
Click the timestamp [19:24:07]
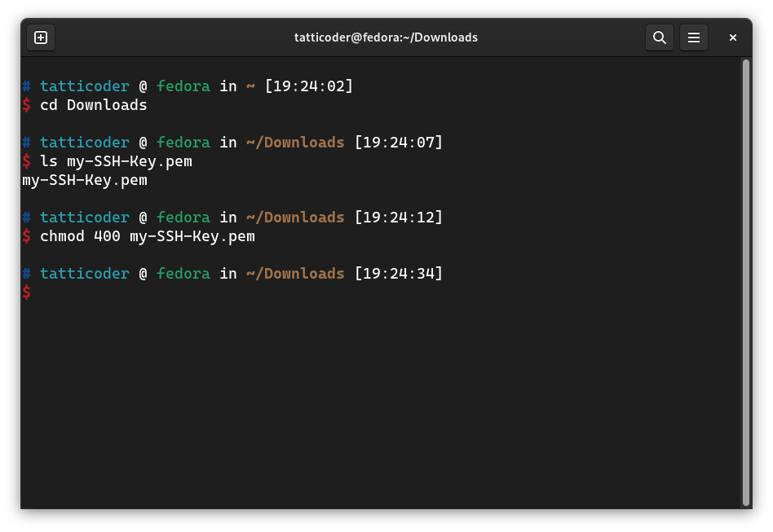pos(399,143)
